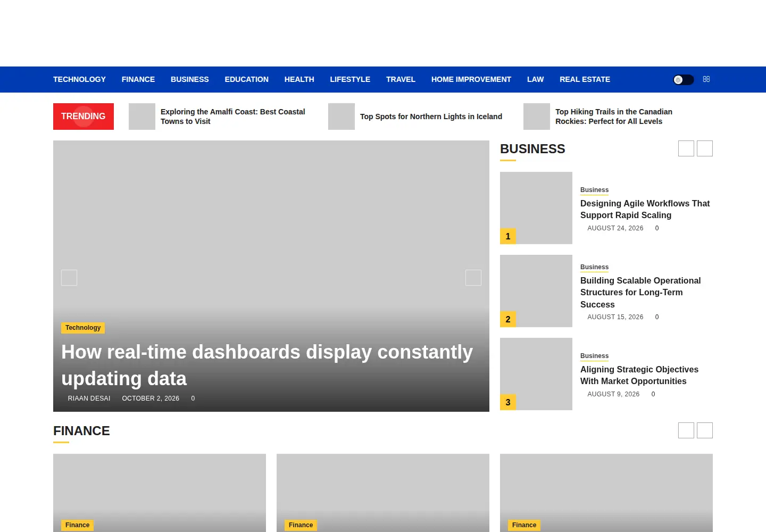
Task: Open Aligning Strategic Objectives article
Action: [639, 375]
